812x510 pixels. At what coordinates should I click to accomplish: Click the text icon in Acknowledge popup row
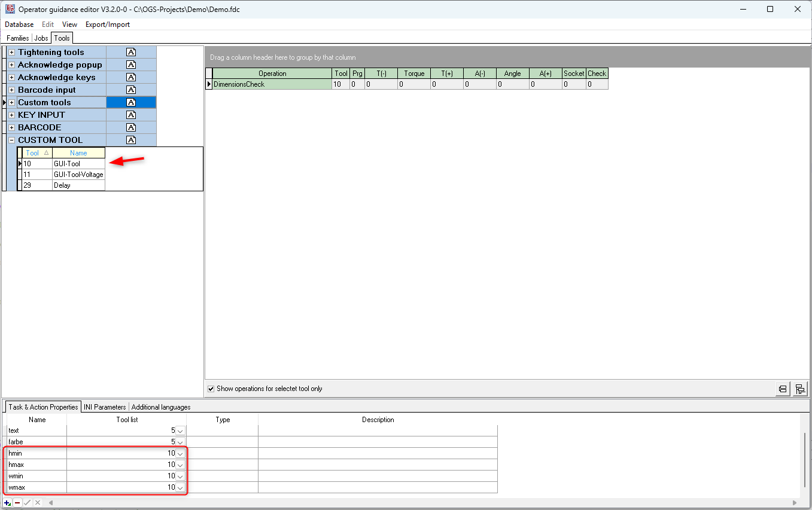pyautogui.click(x=131, y=65)
